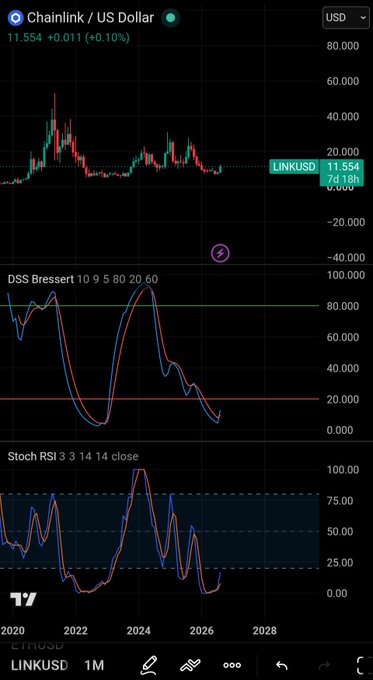The height and width of the screenshot is (680, 373).
Task: Click the 60.000 price scale label
Action: [x=343, y=81]
